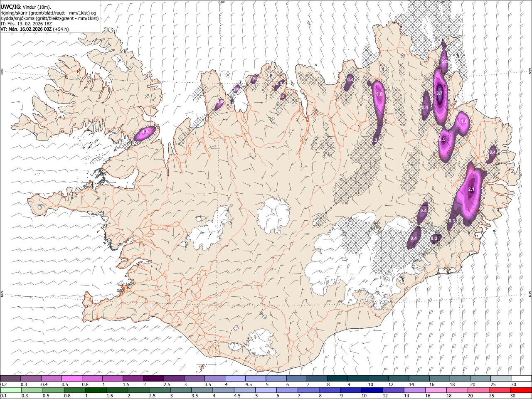Click the 64N latitude label on right edge
Image resolution: width=532 pixels, height=399 pixels.
(530, 293)
